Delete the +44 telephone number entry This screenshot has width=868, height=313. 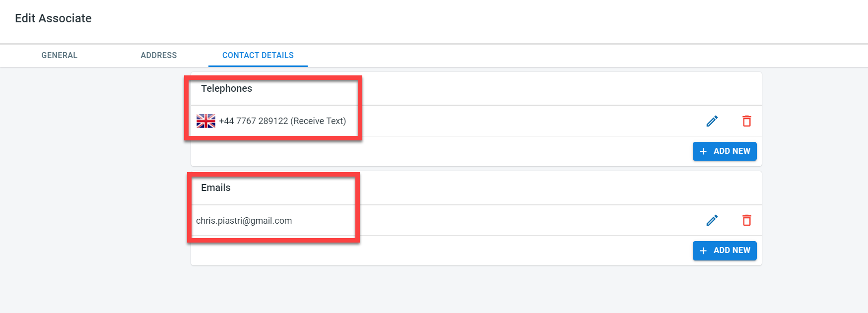(746, 121)
